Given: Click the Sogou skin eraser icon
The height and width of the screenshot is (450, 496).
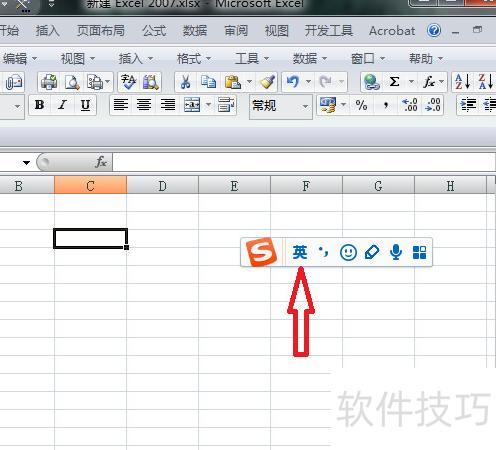Looking at the screenshot, I should pyautogui.click(x=372, y=252).
